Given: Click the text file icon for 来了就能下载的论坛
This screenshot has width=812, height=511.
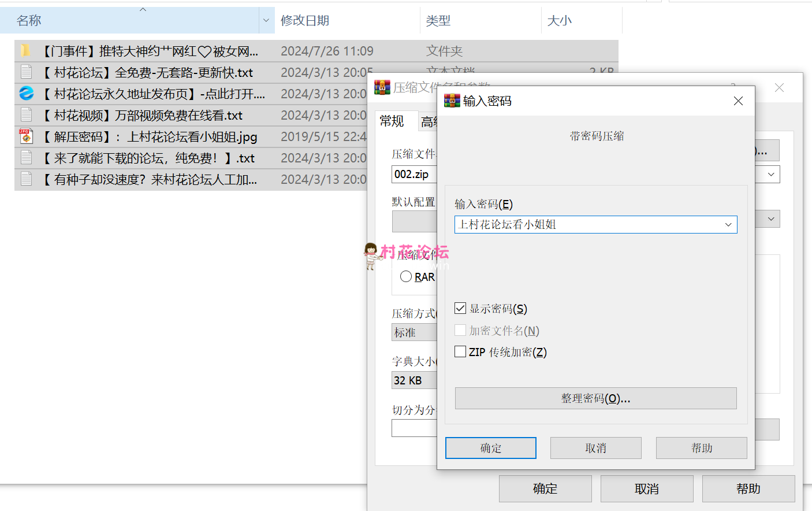Looking at the screenshot, I should click(26, 157).
